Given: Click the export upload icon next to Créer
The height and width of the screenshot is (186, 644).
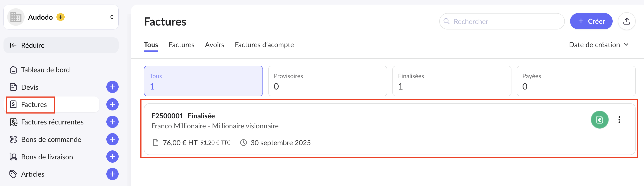Looking at the screenshot, I should pyautogui.click(x=626, y=21).
